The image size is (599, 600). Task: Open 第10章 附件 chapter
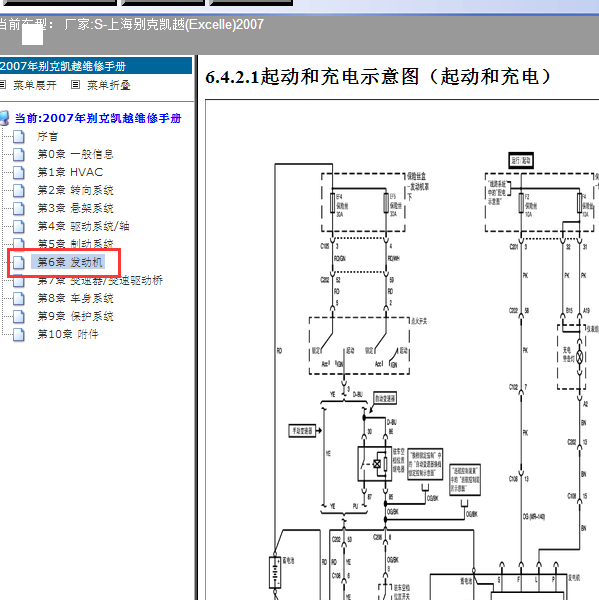(67, 334)
